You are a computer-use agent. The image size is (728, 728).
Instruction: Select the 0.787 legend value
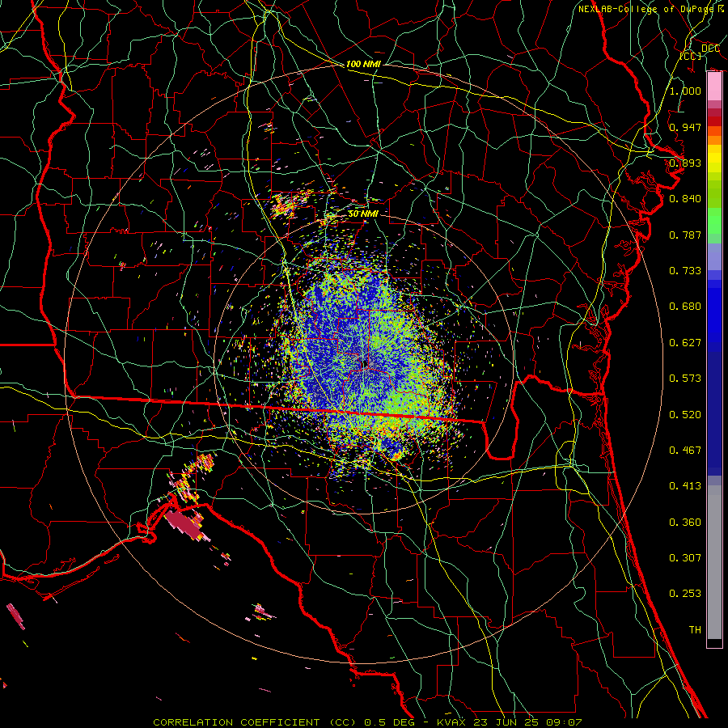click(685, 235)
